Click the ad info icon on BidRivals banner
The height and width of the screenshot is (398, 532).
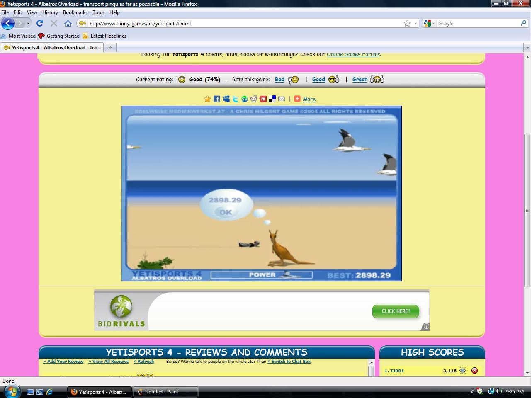426,326
